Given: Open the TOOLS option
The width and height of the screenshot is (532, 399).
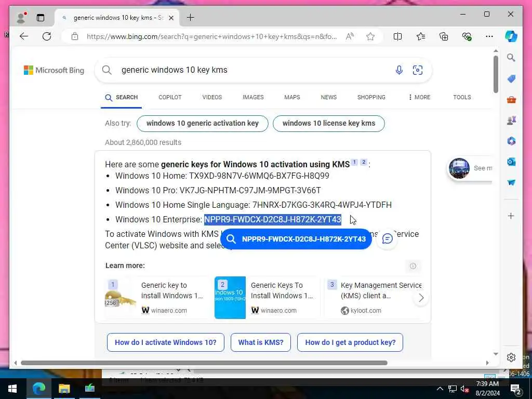Looking at the screenshot, I should 462,97.
